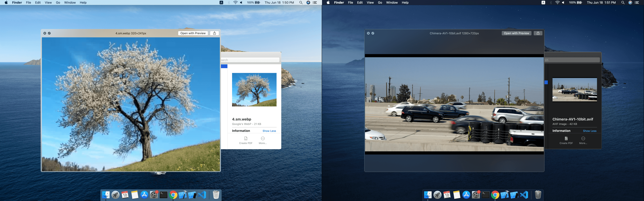The image size is (644, 201).
Task: Open Chrome from the light desktop dock
Action: tap(173, 195)
